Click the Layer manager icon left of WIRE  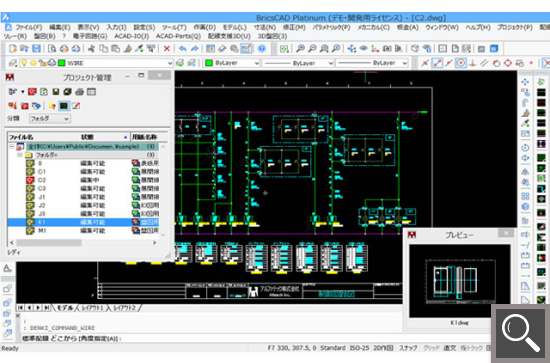(x=13, y=63)
